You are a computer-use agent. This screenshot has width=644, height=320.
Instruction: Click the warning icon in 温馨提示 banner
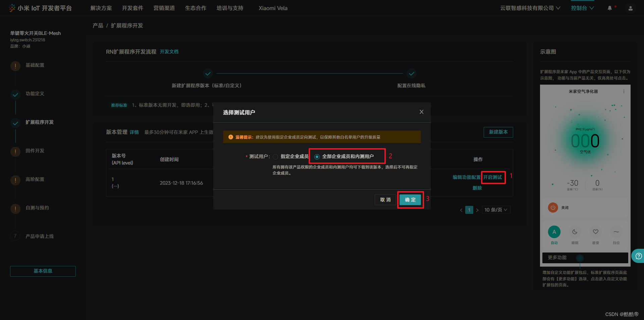coord(231,137)
